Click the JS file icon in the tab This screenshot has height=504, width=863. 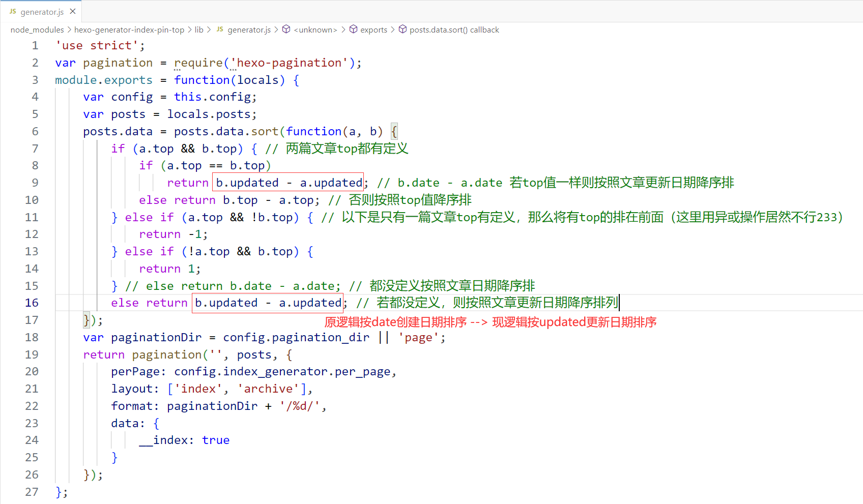tap(13, 11)
